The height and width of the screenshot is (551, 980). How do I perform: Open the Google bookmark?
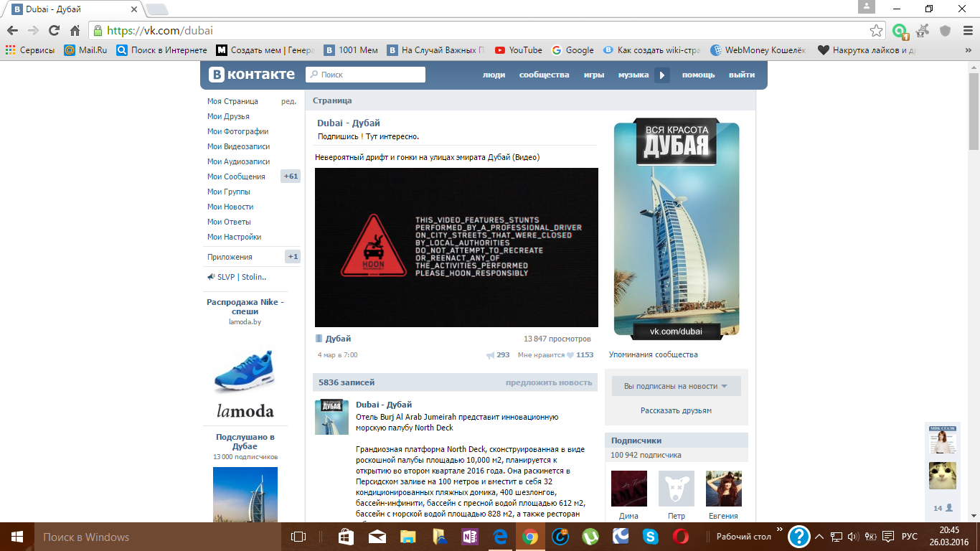point(573,50)
